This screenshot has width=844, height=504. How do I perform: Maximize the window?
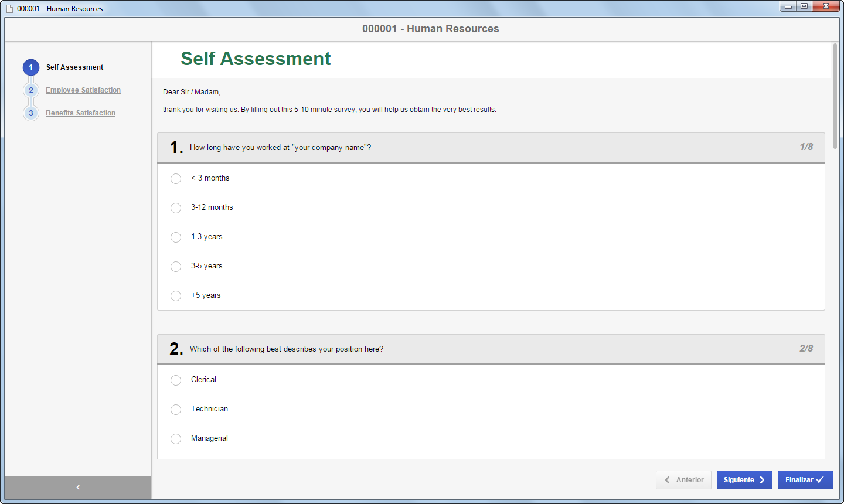(804, 6)
